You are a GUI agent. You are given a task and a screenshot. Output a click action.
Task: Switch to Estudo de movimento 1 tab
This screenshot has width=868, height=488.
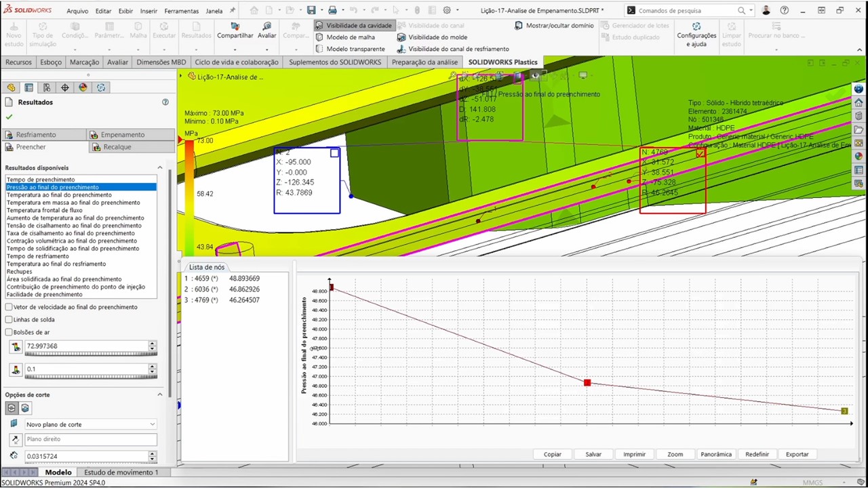[121, 472]
